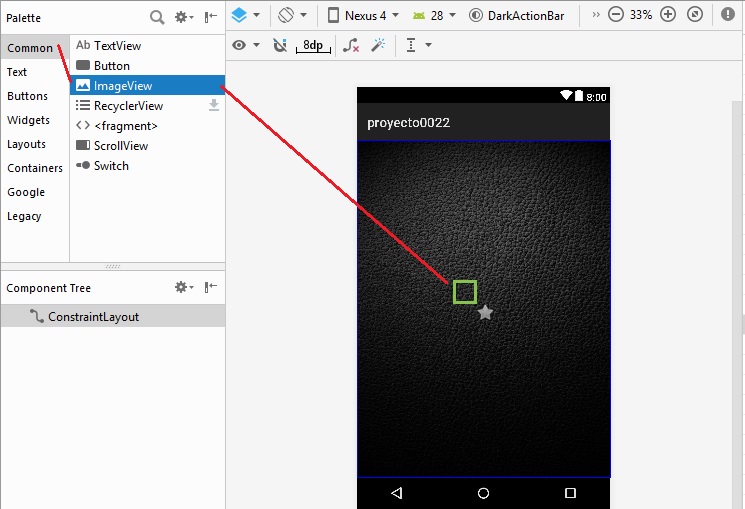Click the Clear All Constraints icon
745x509 pixels.
(350, 45)
